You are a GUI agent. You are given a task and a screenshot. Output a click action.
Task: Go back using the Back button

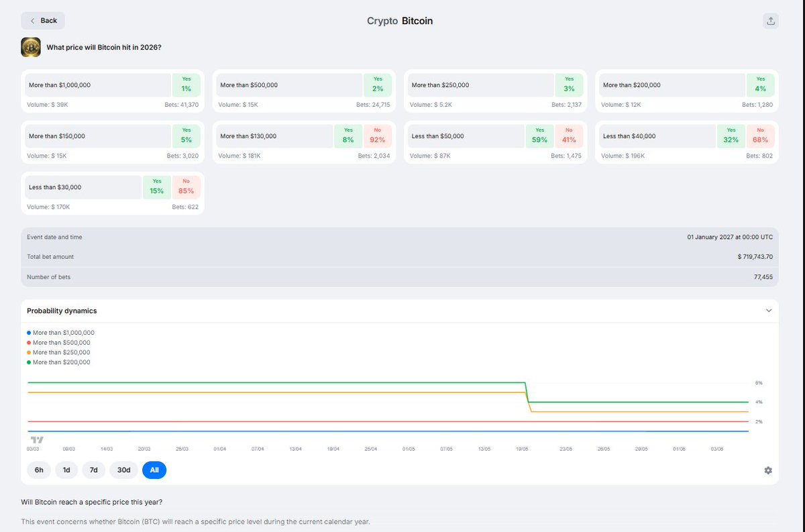(43, 21)
